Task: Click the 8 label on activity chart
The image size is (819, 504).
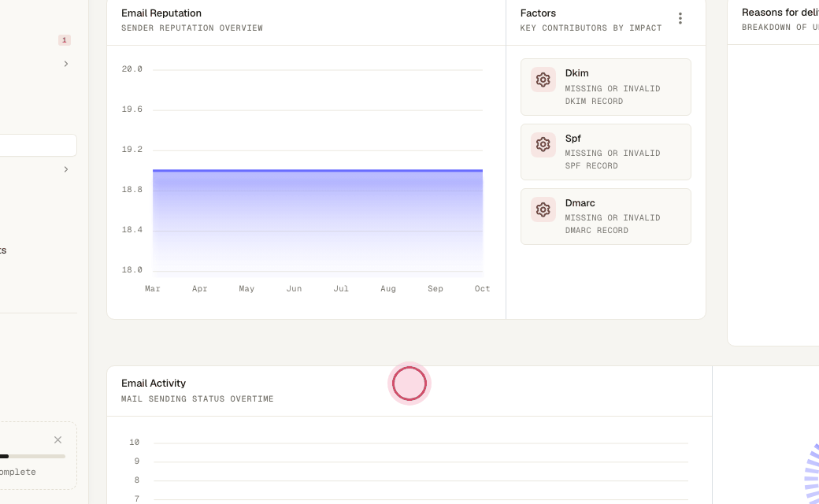Action: coord(137,480)
